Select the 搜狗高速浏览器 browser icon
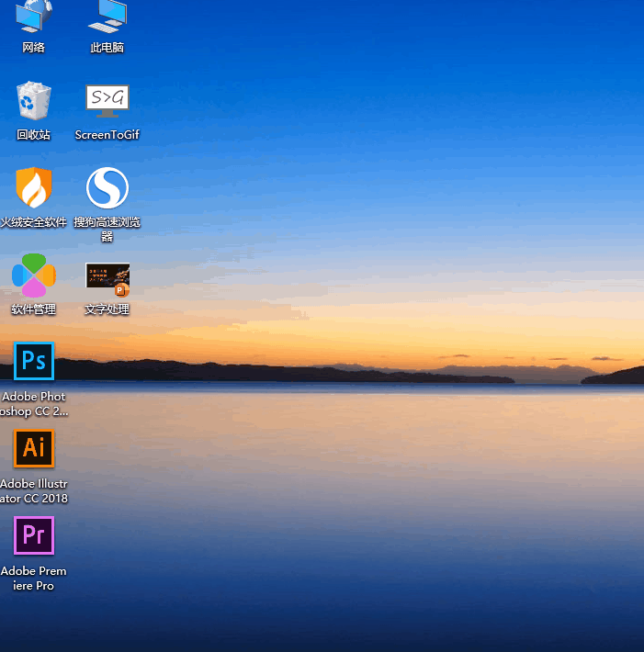The width and height of the screenshot is (644, 652). tap(107, 188)
